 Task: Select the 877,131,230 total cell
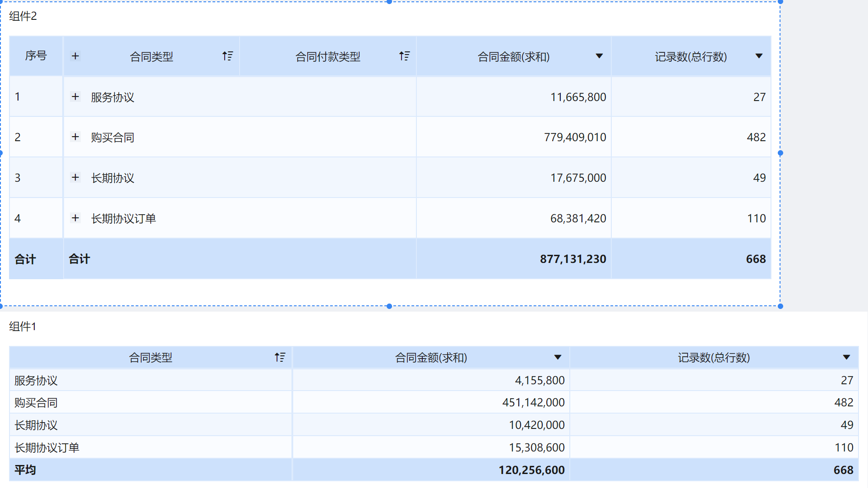[573, 259]
